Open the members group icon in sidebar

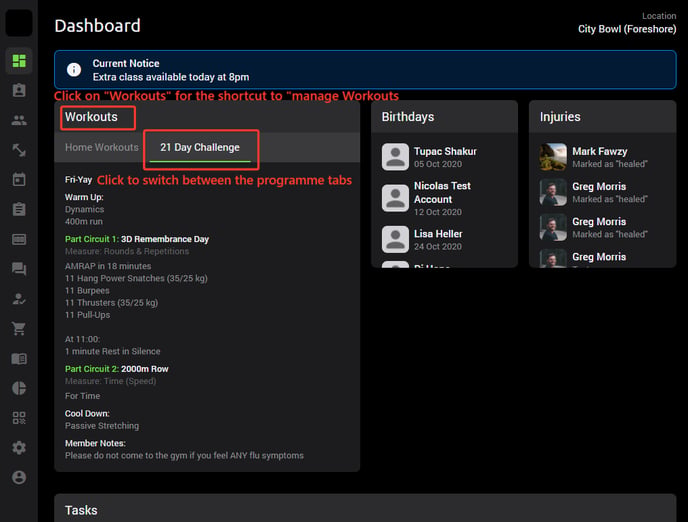coord(19,120)
